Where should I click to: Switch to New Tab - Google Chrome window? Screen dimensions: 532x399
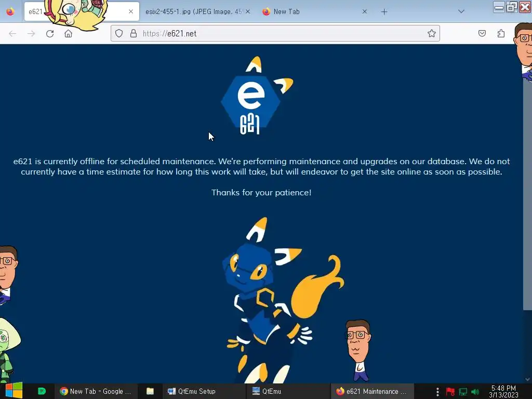coord(96,391)
